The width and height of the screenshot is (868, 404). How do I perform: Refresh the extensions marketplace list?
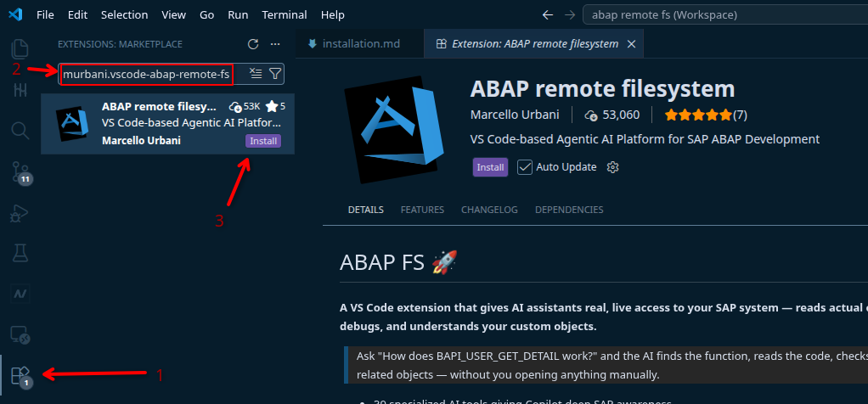(x=253, y=44)
